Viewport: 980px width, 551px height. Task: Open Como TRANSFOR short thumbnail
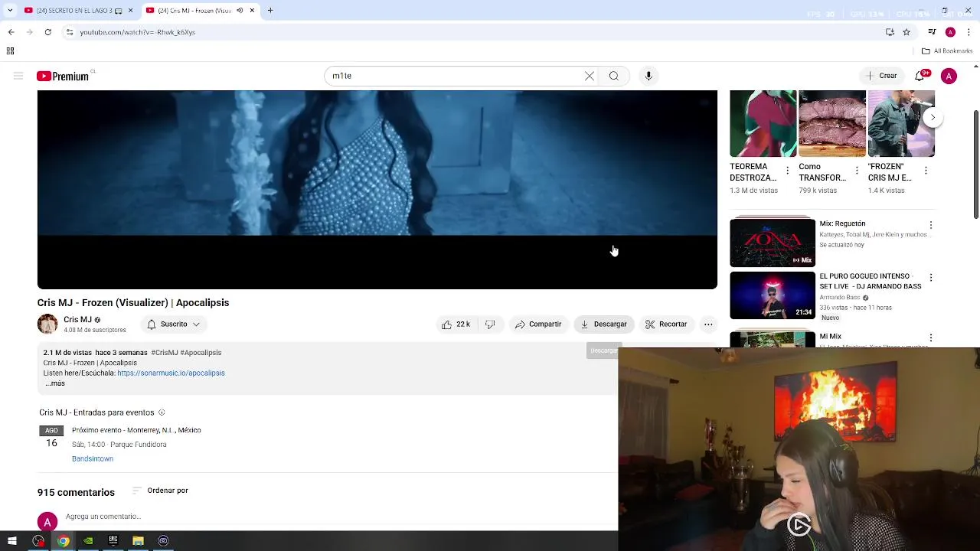832,124
